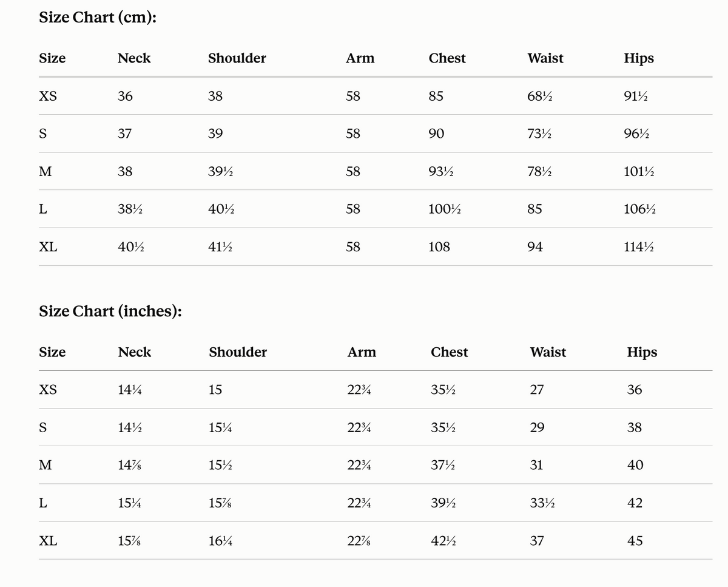Click the Size Chart (inches) heading

pos(110,311)
